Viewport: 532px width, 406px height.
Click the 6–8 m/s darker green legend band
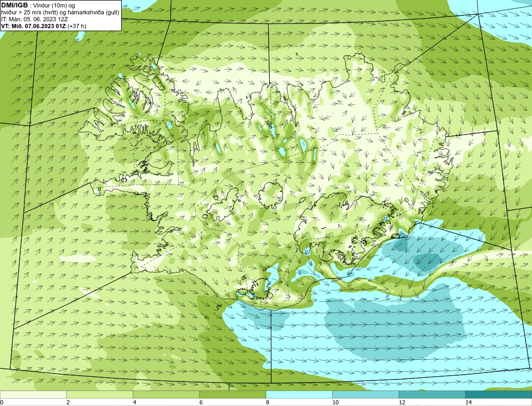click(x=233, y=394)
